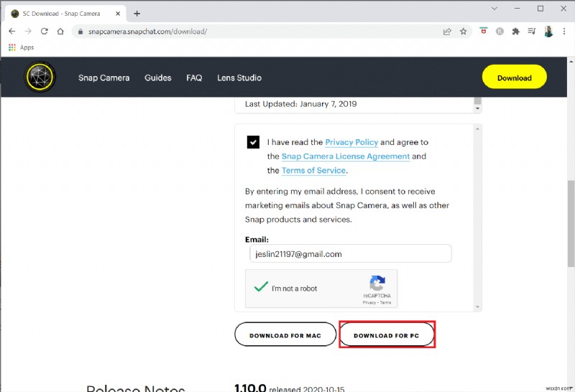Select the SC Download - Snap Camera tab
This screenshot has height=392, width=575.
click(x=65, y=14)
